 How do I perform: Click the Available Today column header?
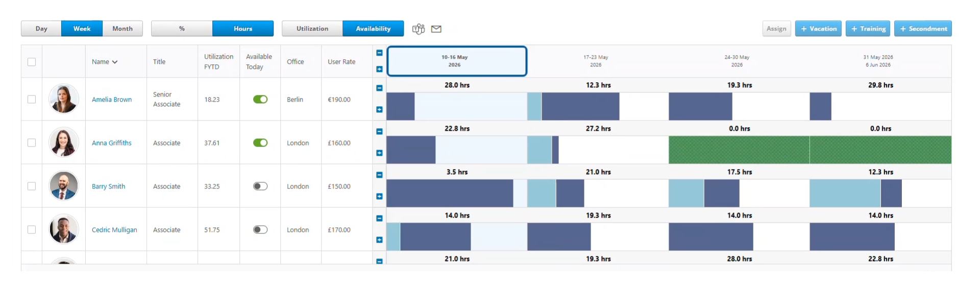click(x=259, y=62)
